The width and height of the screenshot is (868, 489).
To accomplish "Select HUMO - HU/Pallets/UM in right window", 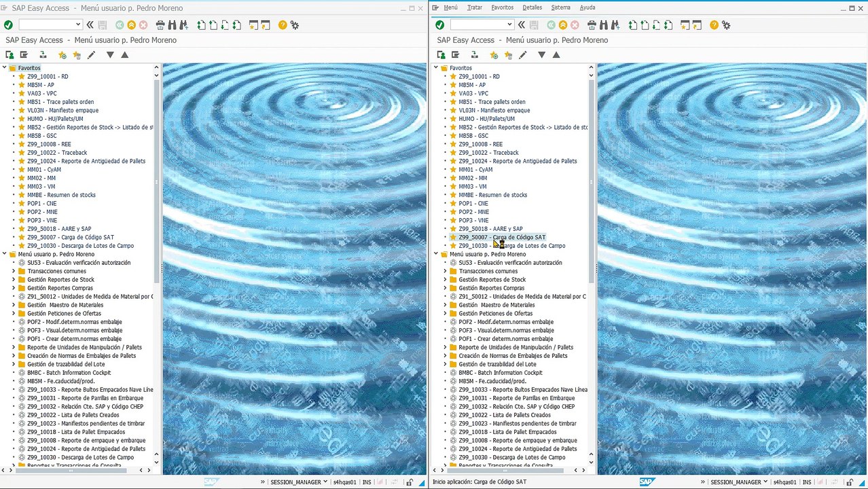I will (x=486, y=119).
